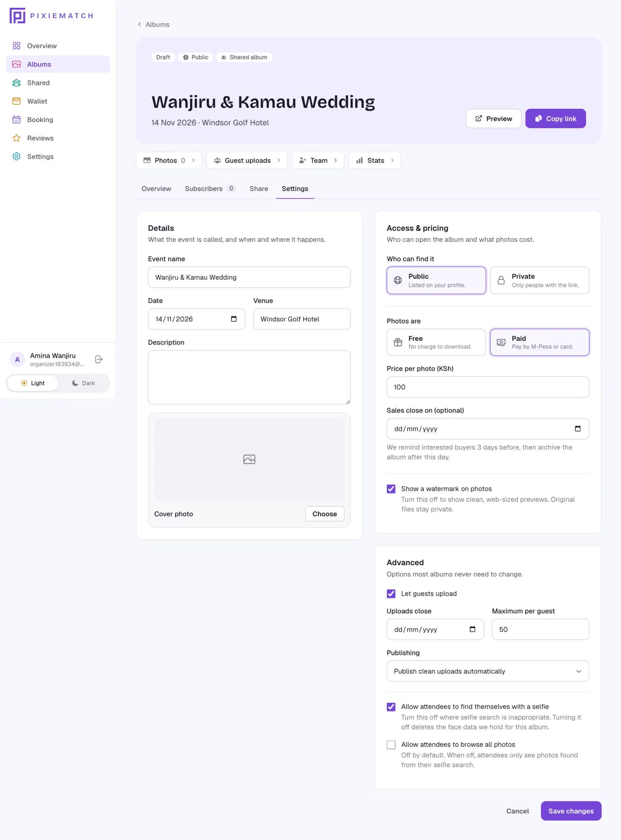Open Shared section people icon
621x840 pixels.
16,83
